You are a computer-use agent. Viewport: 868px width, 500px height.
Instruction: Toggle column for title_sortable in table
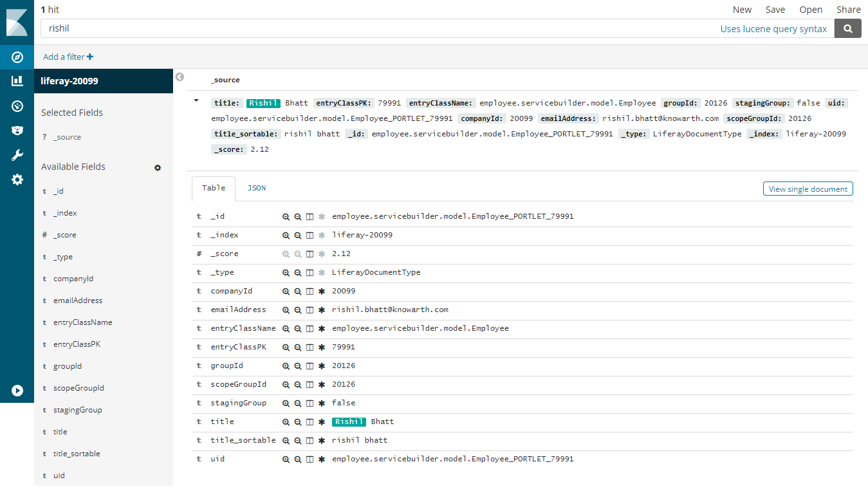click(x=309, y=441)
